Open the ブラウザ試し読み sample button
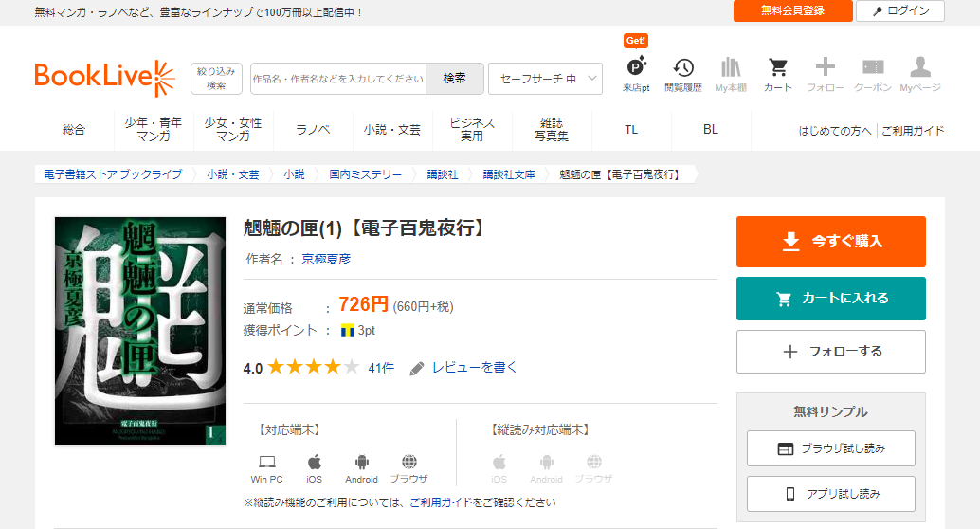 (x=830, y=448)
